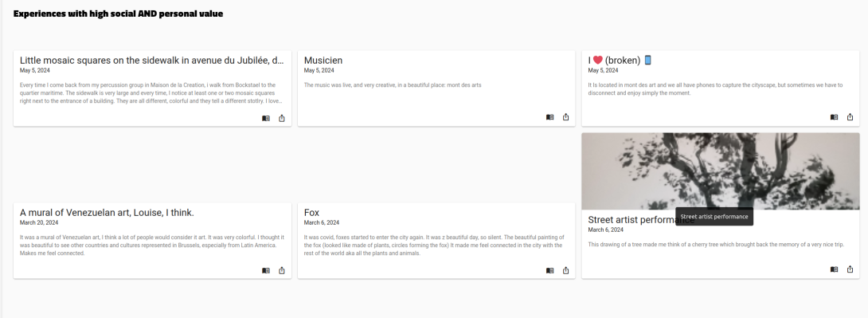Open the I love (broken) phone card title
Screen dimensions: 868x318
[x=620, y=61]
